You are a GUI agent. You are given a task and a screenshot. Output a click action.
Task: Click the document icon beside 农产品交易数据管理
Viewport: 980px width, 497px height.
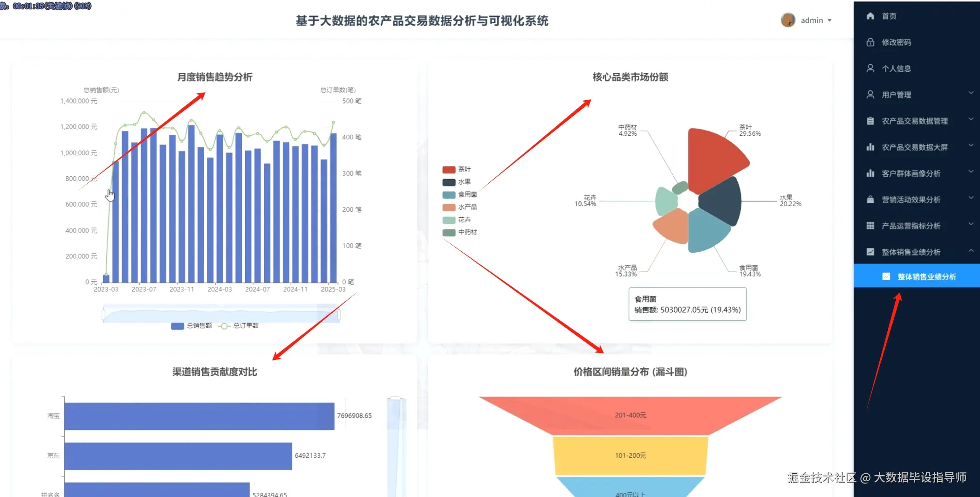[870, 121]
